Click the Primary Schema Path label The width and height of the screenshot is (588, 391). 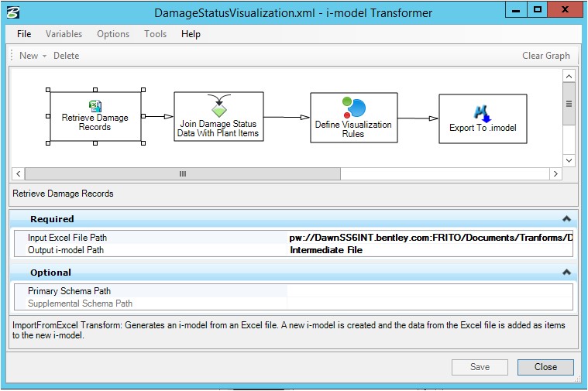70,291
